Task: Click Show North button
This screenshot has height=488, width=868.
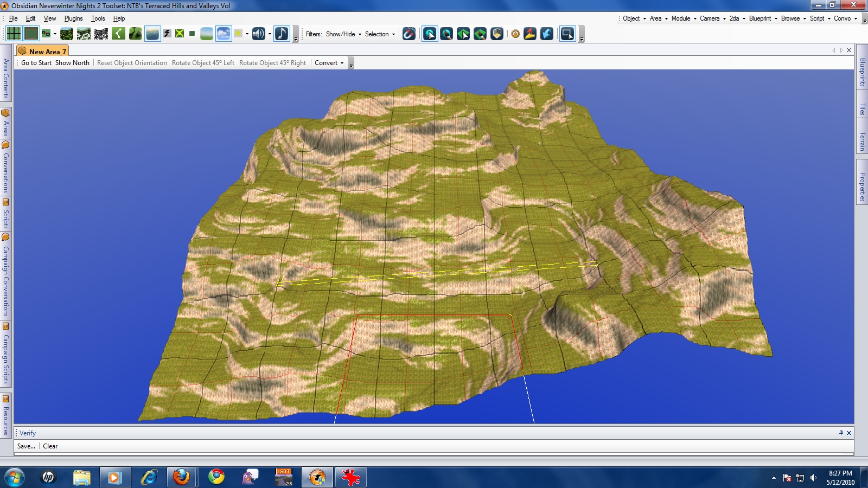Action: click(72, 63)
